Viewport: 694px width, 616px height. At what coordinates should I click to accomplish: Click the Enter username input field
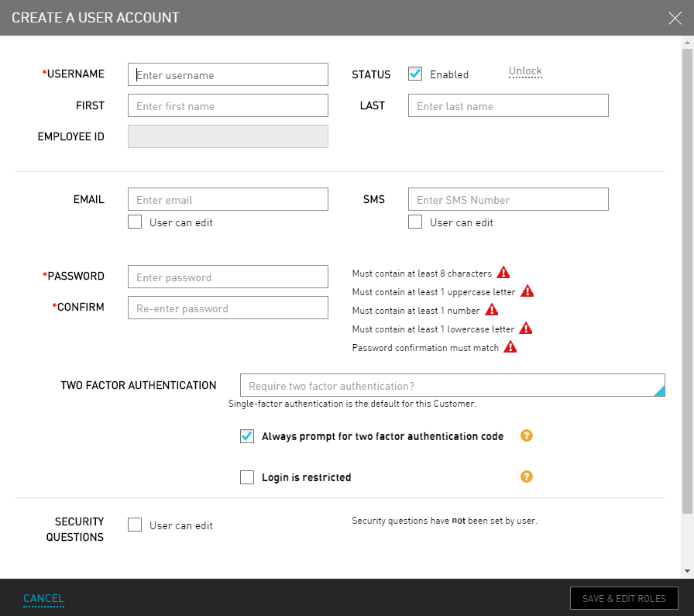click(228, 74)
